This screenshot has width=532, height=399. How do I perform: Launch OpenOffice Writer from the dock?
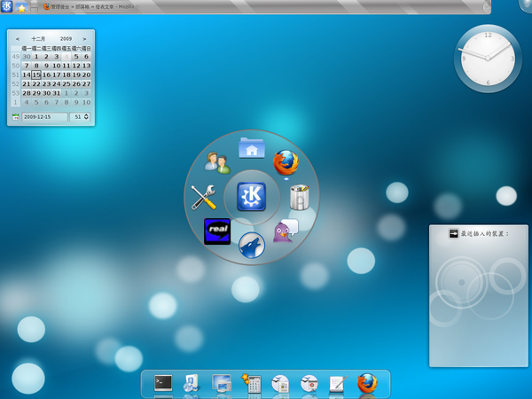(x=280, y=384)
